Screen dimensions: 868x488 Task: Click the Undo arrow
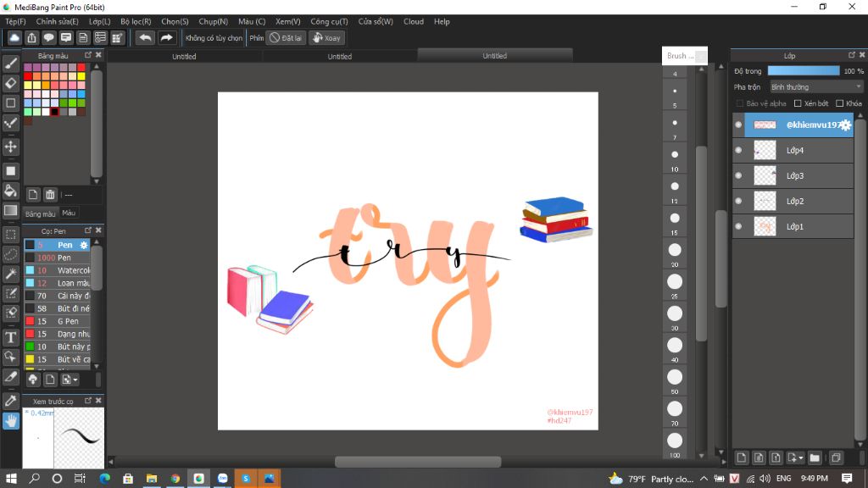coord(145,37)
